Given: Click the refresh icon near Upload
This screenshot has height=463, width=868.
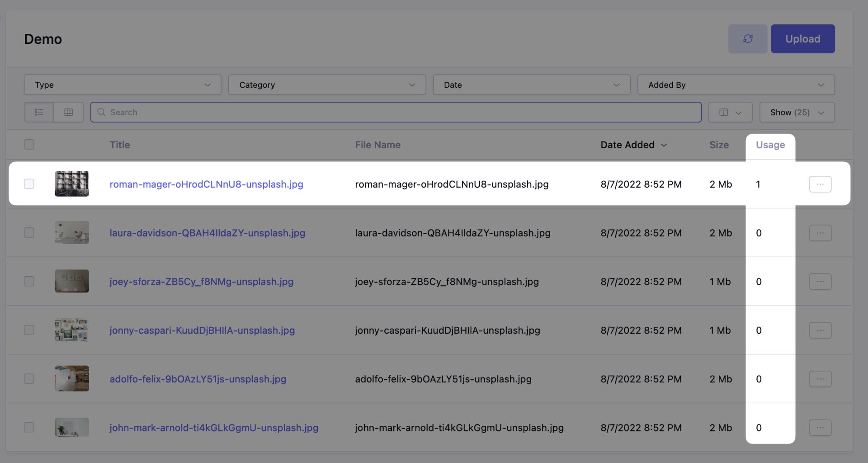Looking at the screenshot, I should tap(747, 38).
